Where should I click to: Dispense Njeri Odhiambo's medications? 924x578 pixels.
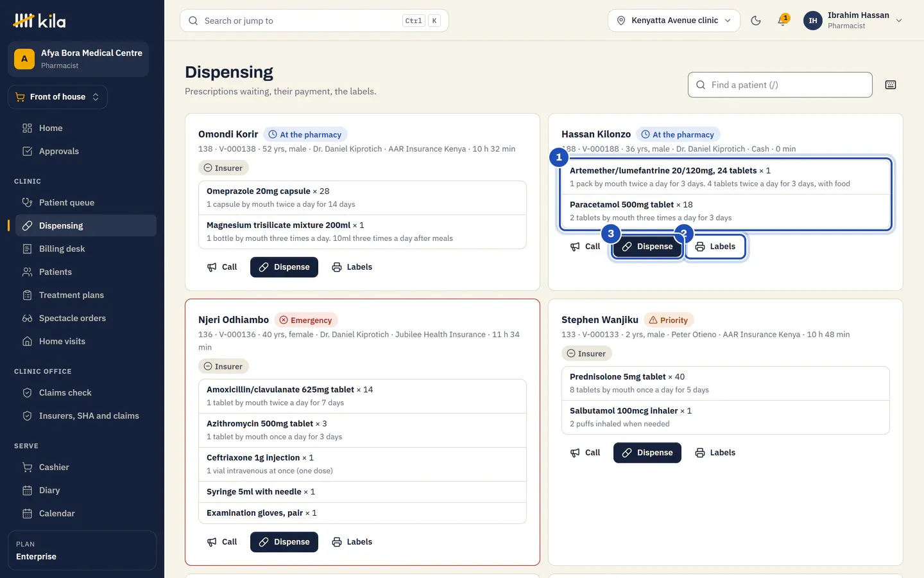pyautogui.click(x=284, y=542)
